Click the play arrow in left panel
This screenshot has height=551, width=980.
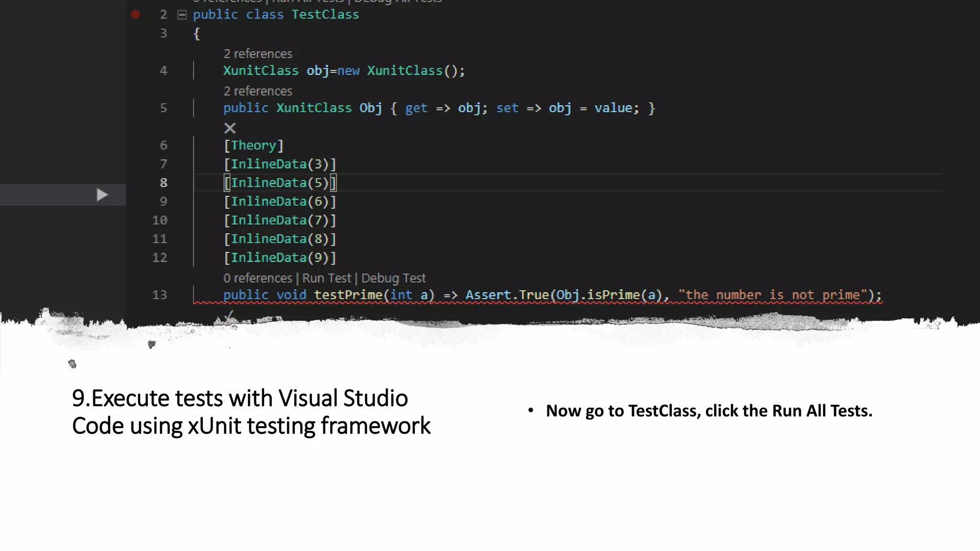coord(101,195)
